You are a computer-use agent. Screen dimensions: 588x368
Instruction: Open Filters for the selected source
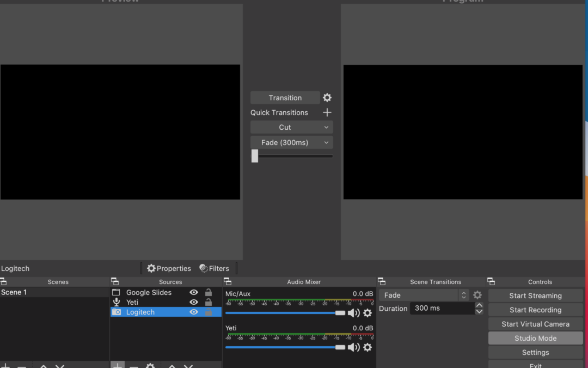214,268
